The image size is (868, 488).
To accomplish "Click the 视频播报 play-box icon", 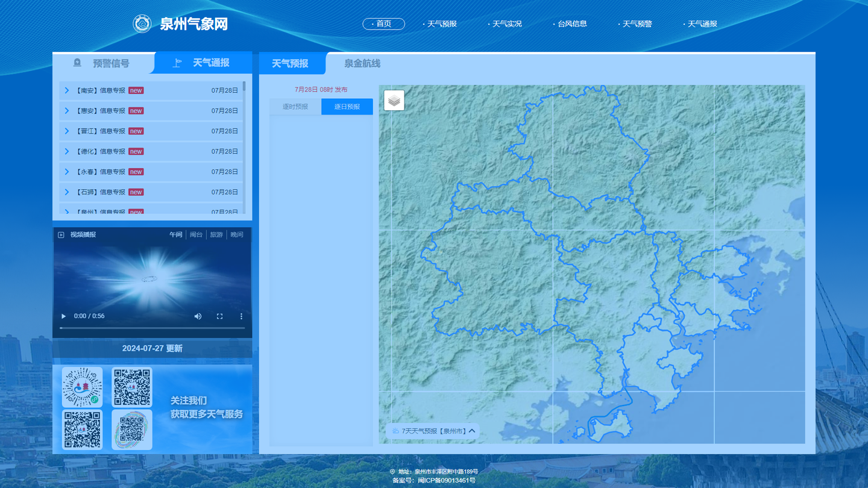I will coord(61,235).
